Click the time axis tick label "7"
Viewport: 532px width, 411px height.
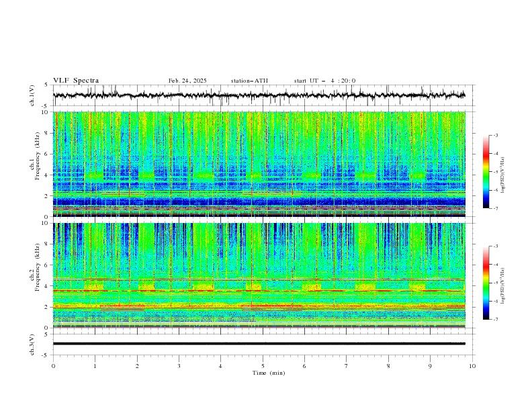pyautogui.click(x=347, y=366)
